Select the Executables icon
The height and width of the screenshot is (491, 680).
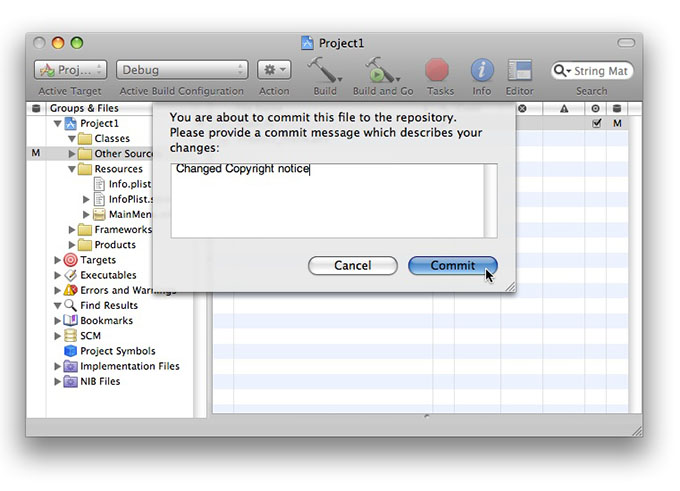[x=70, y=275]
